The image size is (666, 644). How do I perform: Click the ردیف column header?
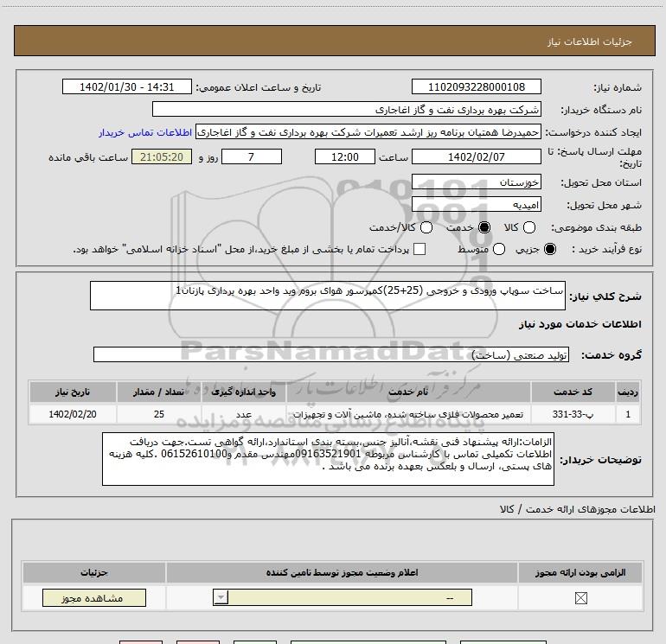pos(628,392)
